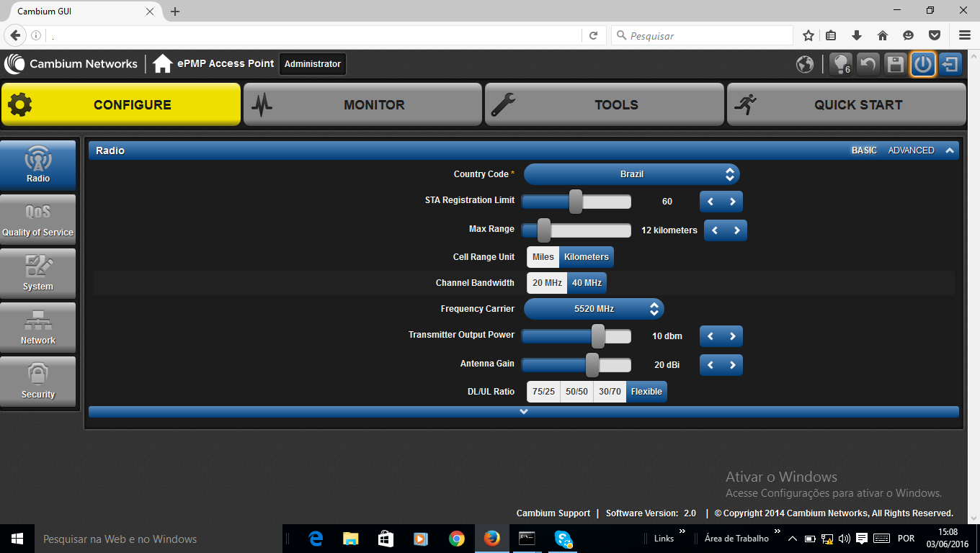
Task: Select 20 MHz channel bandwidth
Action: pyautogui.click(x=548, y=283)
